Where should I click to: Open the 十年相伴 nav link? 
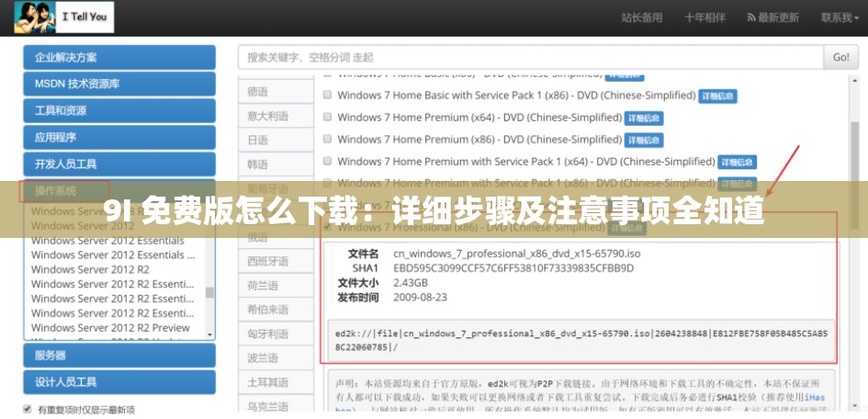point(705,17)
